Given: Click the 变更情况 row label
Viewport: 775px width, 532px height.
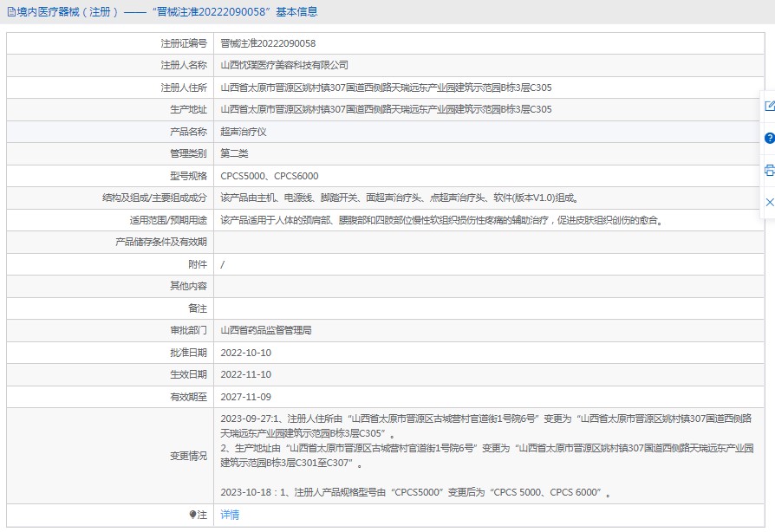Looking at the screenshot, I should [x=188, y=456].
